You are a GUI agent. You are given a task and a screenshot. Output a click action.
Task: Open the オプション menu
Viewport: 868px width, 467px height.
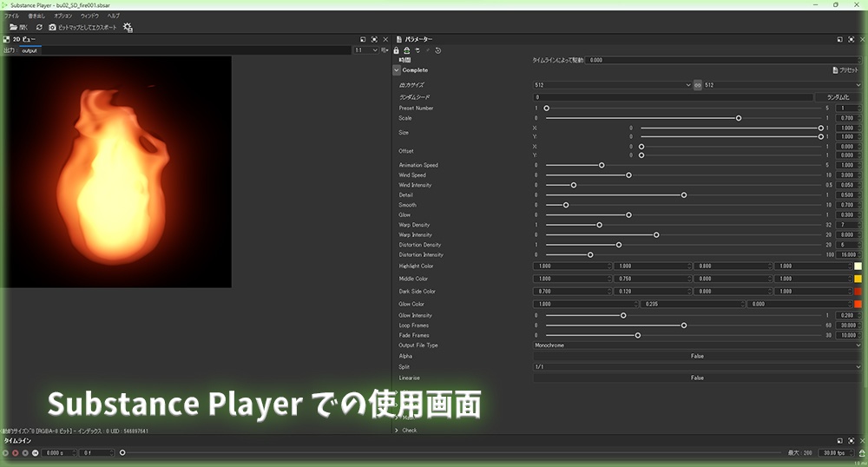[x=63, y=16]
